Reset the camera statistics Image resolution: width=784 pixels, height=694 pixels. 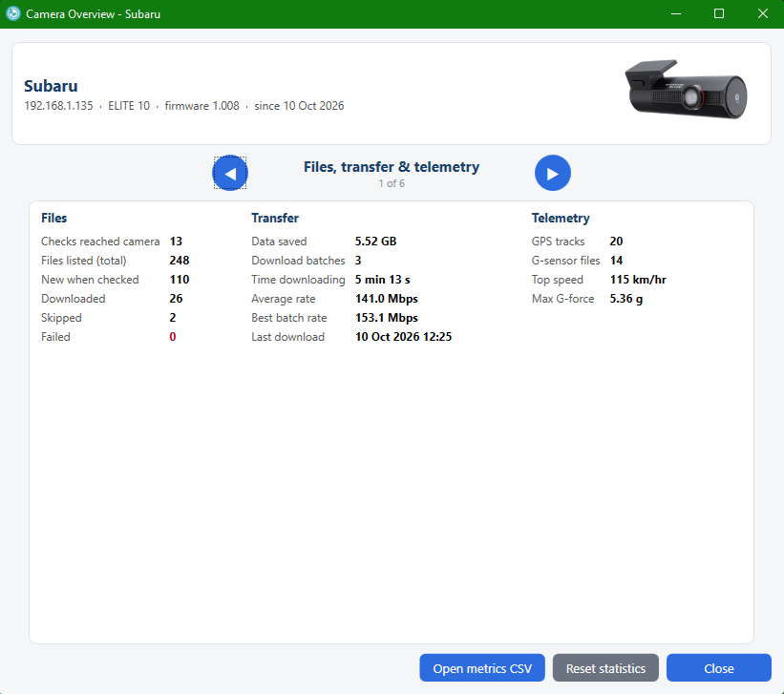click(605, 668)
